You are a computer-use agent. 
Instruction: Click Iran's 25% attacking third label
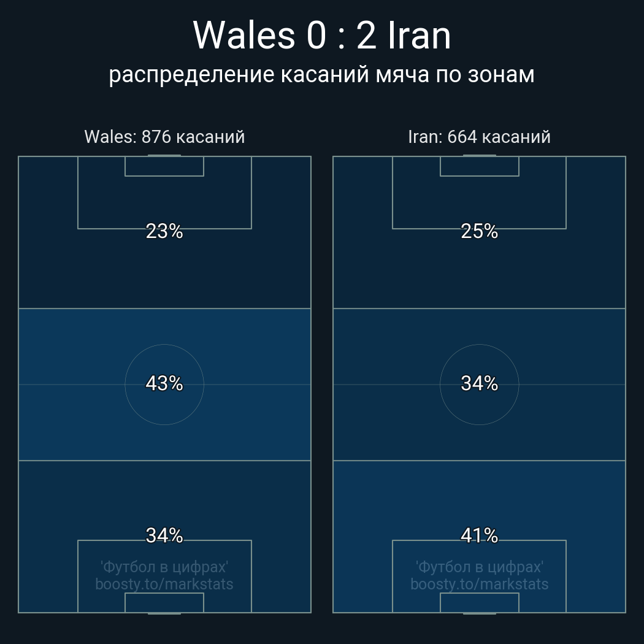point(479,232)
